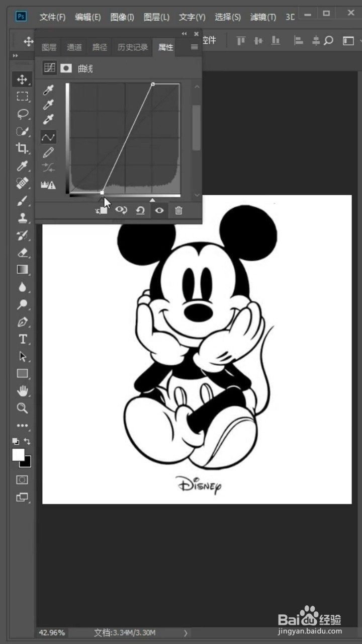Switch to the 通道 tab

pyautogui.click(x=74, y=47)
